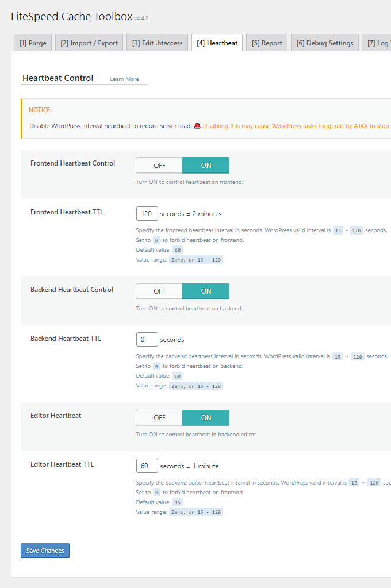
Task: Turn OFF Editor Heartbeat
Action: (x=159, y=418)
